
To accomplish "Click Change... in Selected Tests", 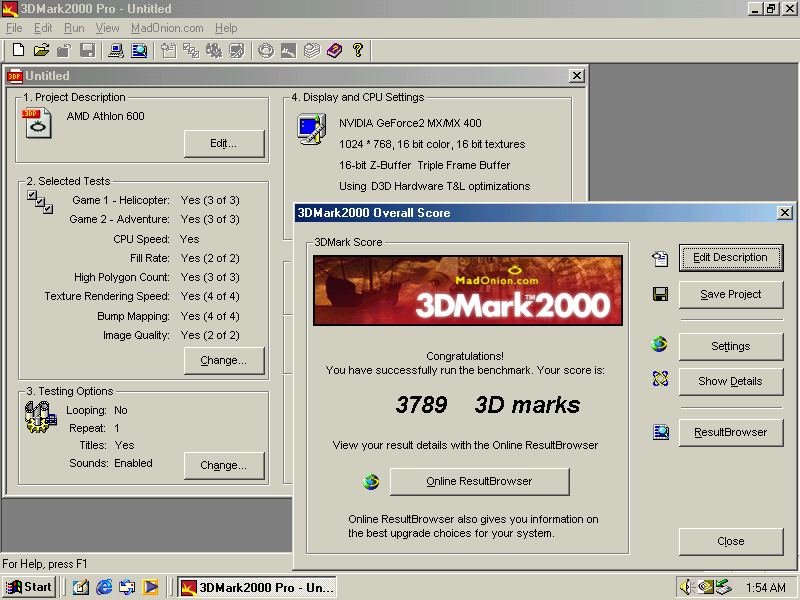I will [x=224, y=360].
